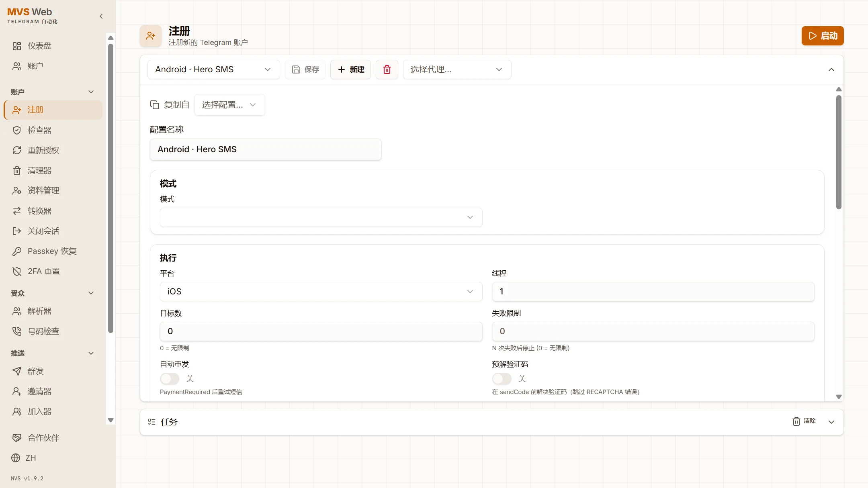This screenshot has width=868, height=488.
Task: Click the 新建 new config button
Action: point(350,69)
